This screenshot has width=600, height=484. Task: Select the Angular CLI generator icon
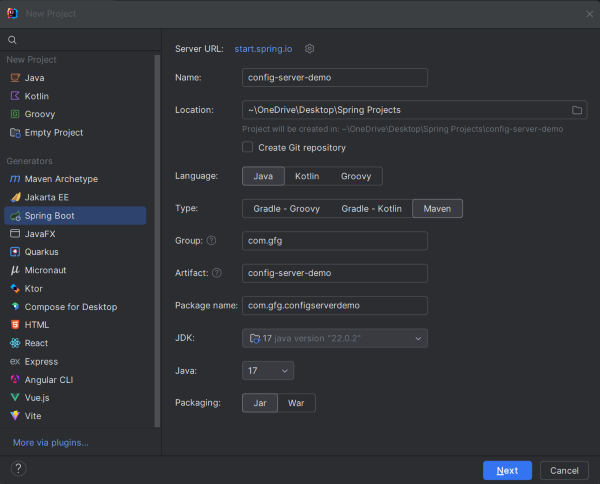click(x=15, y=380)
